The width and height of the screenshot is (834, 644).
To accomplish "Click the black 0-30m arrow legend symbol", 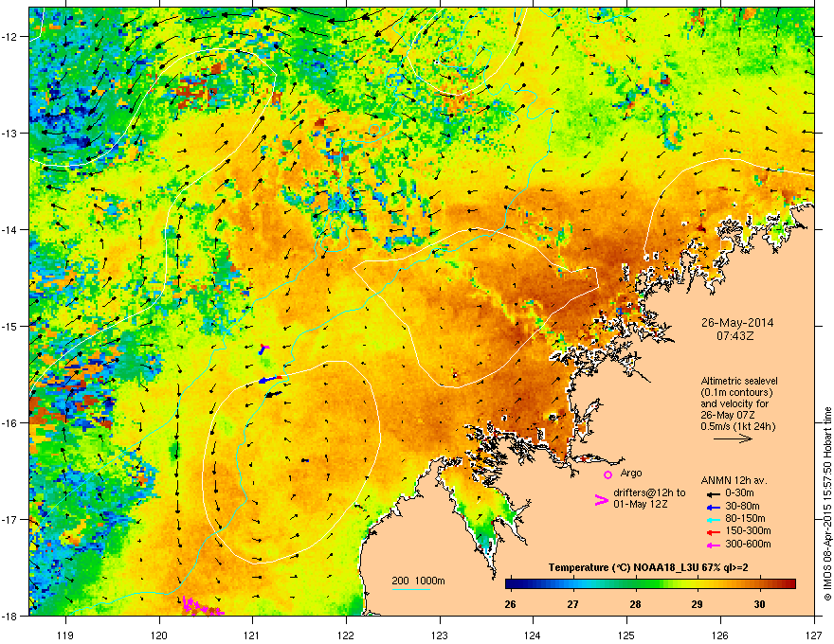I will 713,494.
